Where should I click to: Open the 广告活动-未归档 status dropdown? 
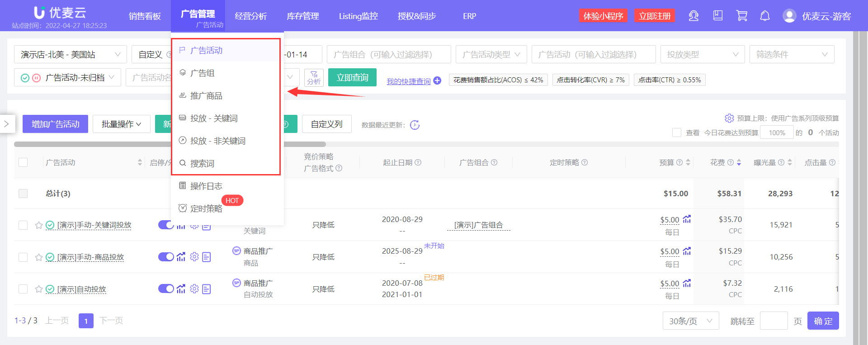(x=67, y=77)
